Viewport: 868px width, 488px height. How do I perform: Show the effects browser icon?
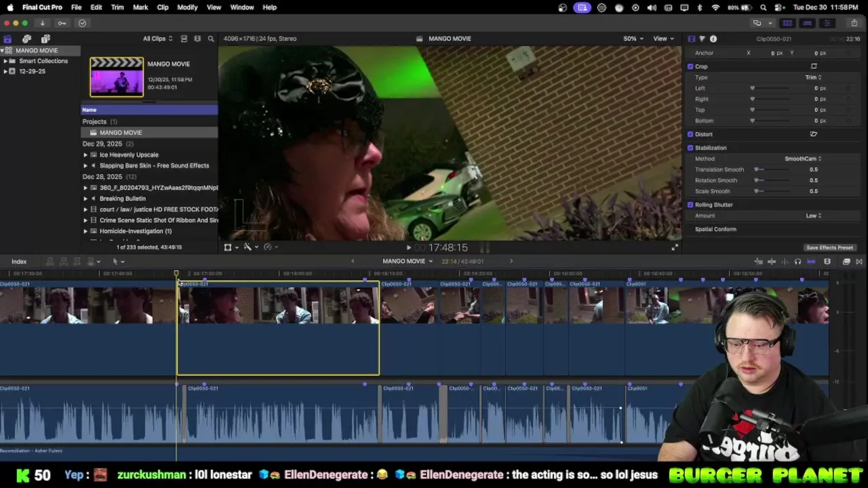(x=846, y=262)
